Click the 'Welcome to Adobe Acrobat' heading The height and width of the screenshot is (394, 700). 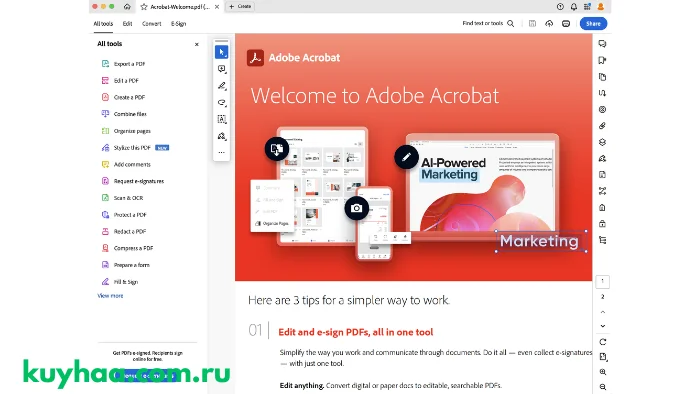[x=375, y=96]
